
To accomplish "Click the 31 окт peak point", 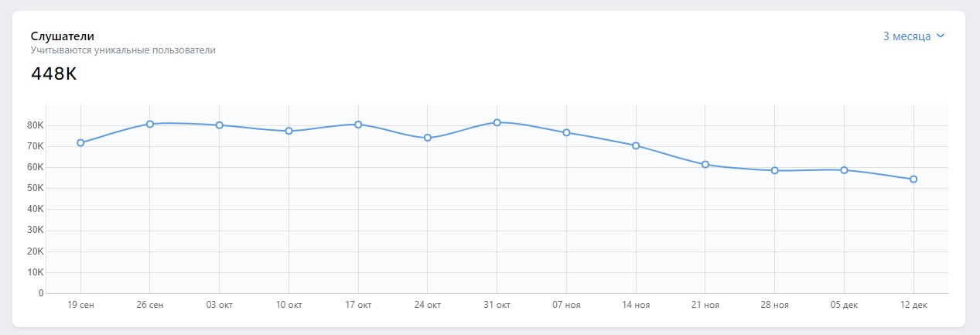I will point(497,122).
